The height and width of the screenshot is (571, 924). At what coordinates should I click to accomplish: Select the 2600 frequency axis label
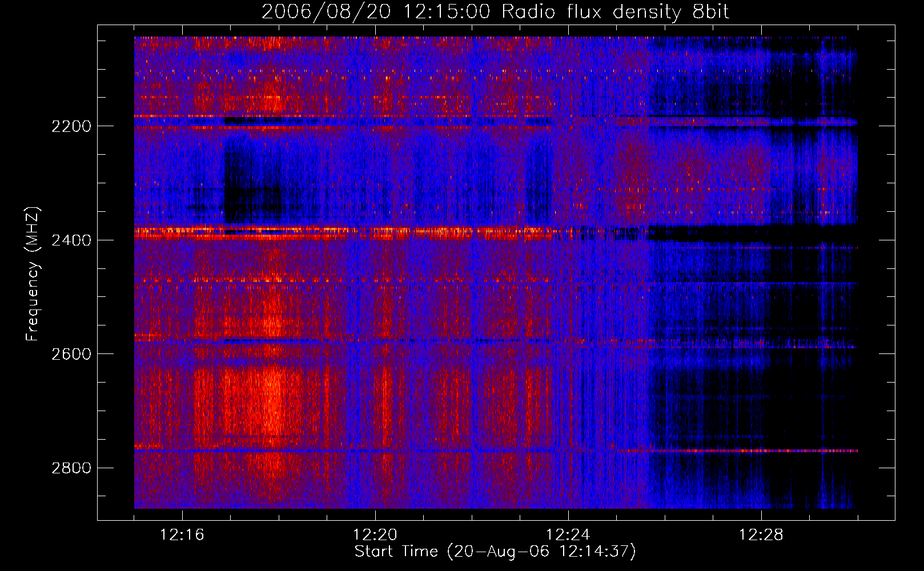coord(71,354)
